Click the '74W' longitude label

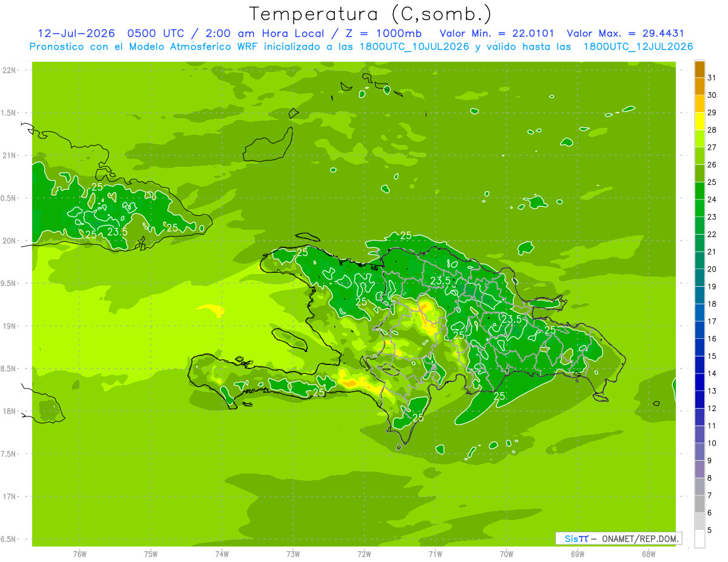point(222,554)
